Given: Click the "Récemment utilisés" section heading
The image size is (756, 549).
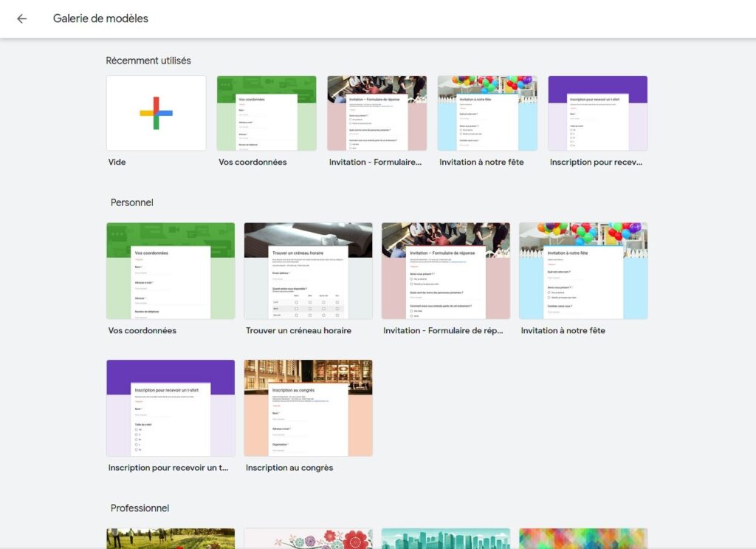Looking at the screenshot, I should pos(148,61).
